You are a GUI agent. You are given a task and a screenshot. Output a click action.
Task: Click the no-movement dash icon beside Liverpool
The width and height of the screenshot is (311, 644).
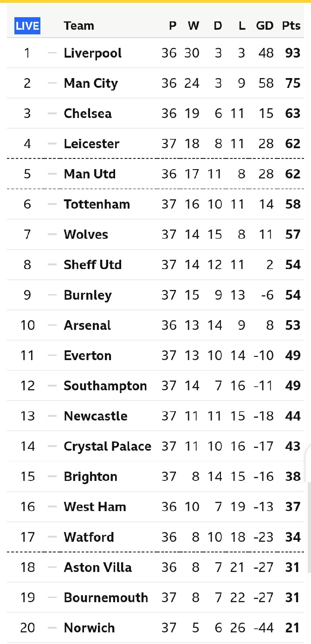coord(52,53)
